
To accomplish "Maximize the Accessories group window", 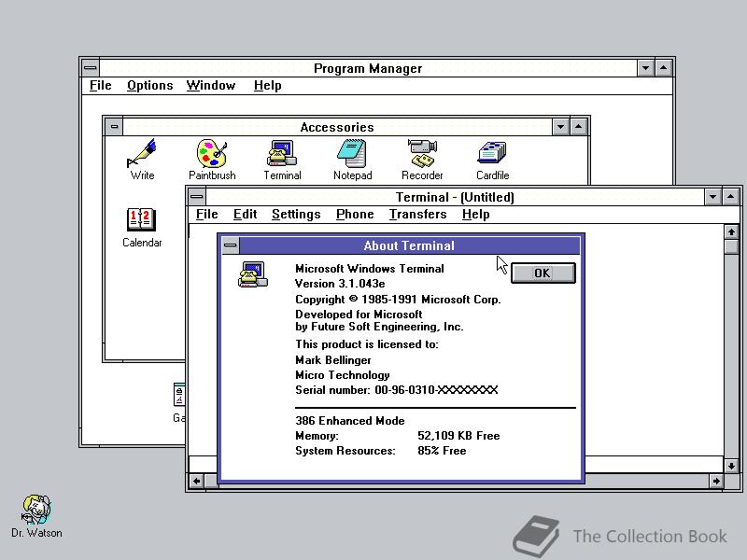I will 578,127.
